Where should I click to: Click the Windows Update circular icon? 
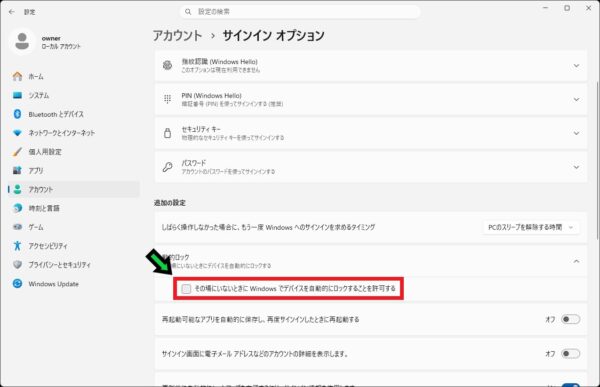[17, 283]
